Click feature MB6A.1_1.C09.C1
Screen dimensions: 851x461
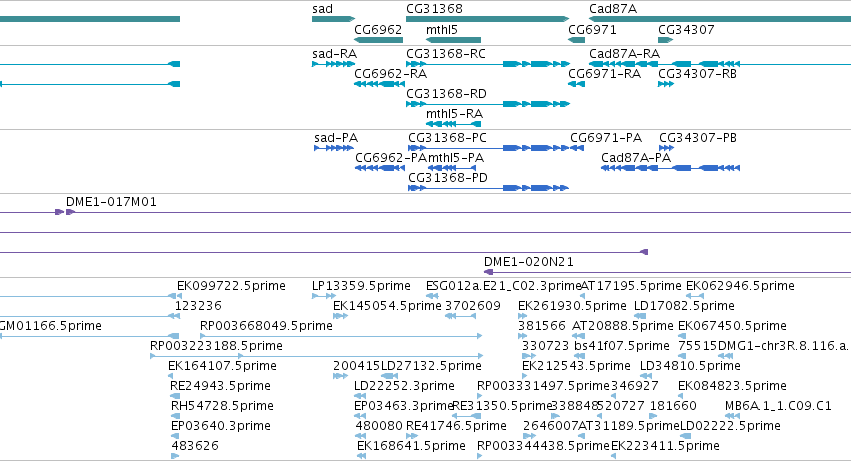pyautogui.click(x=733, y=417)
